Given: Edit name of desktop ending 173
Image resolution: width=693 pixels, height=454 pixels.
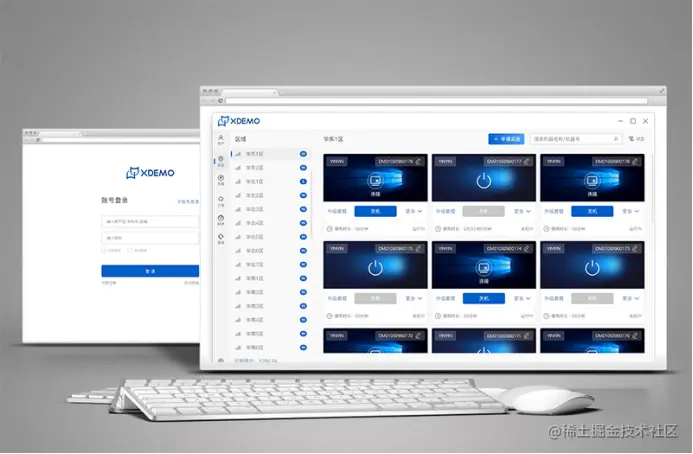Looking at the screenshot, I should point(635,248).
